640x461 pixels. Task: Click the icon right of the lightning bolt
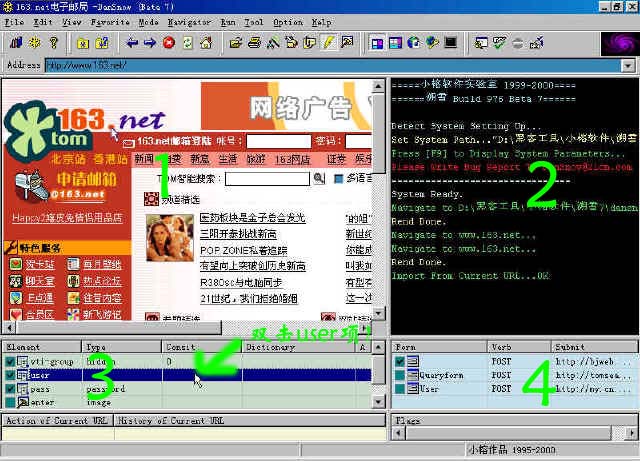347,42
